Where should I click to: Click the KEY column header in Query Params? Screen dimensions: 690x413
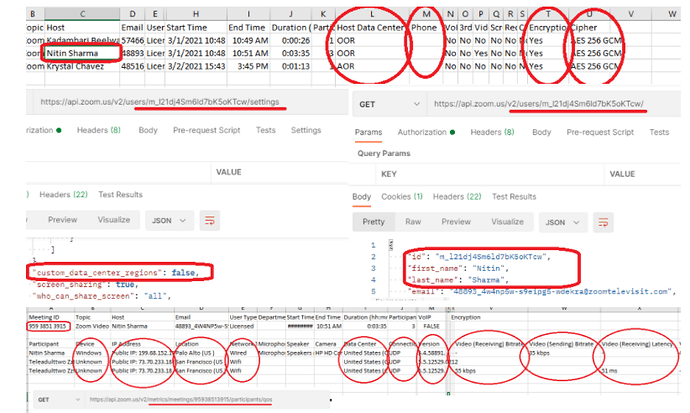389,174
